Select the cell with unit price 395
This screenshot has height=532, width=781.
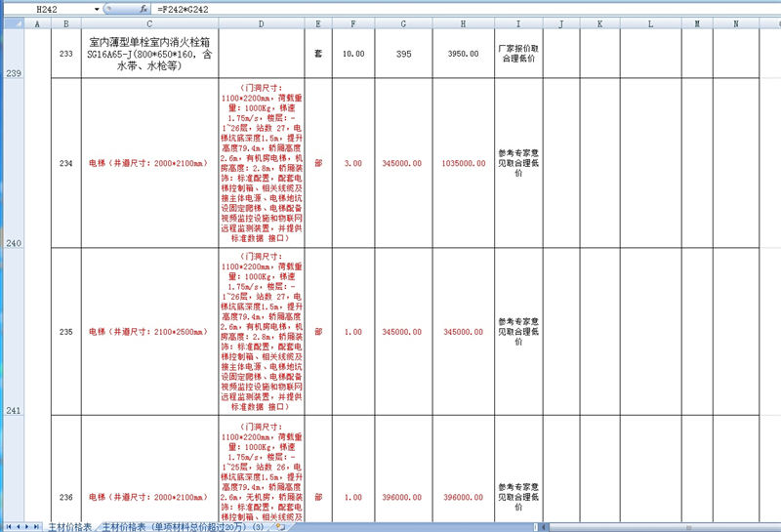pyautogui.click(x=401, y=54)
